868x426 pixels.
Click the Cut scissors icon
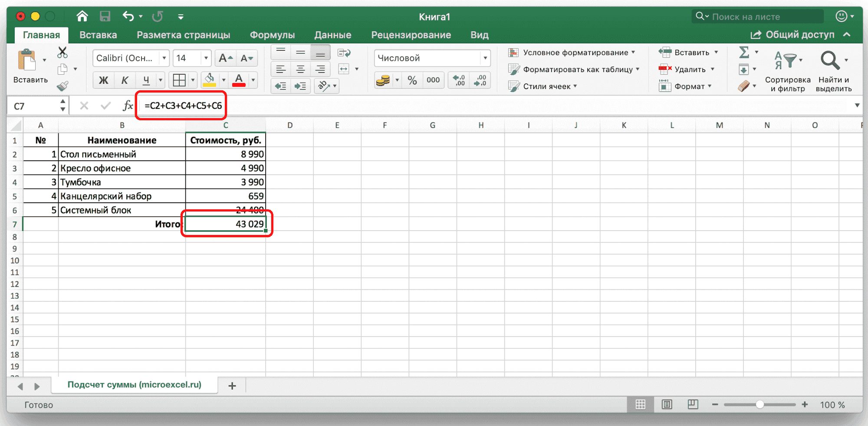pos(62,53)
